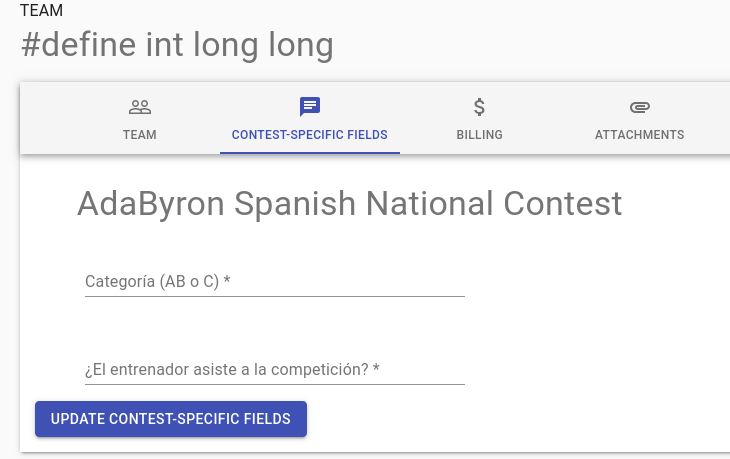This screenshot has height=459, width=730.
Task: Open the BILLING tab label
Action: tap(479, 134)
